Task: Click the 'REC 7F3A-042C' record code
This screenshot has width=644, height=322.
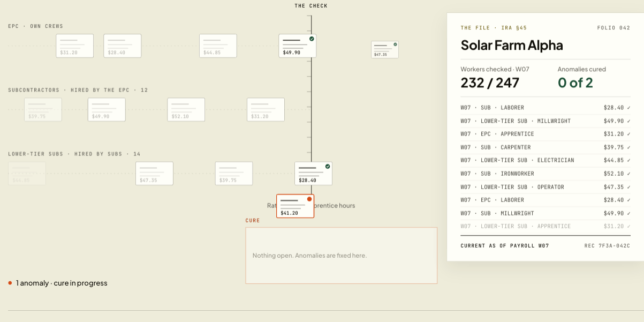Action: [x=608, y=246]
